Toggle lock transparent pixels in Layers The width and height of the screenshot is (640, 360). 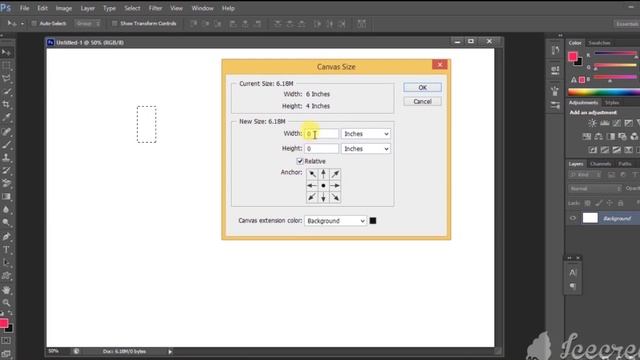(588, 203)
